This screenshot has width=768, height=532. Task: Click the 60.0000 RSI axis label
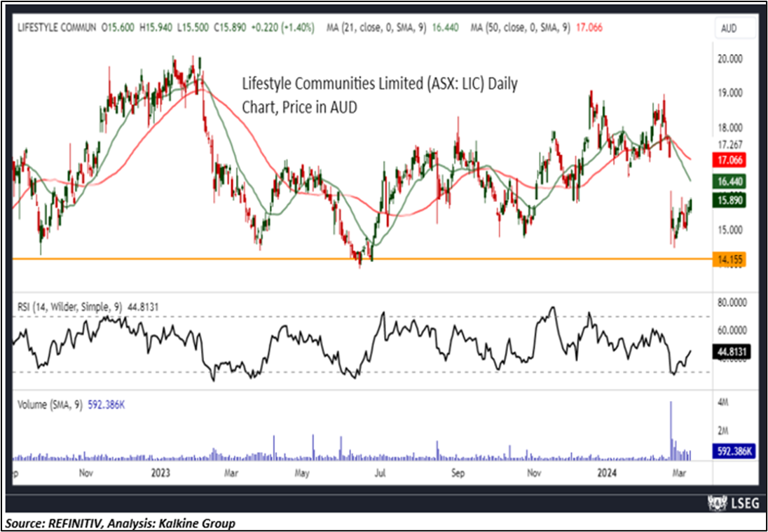pos(732,330)
